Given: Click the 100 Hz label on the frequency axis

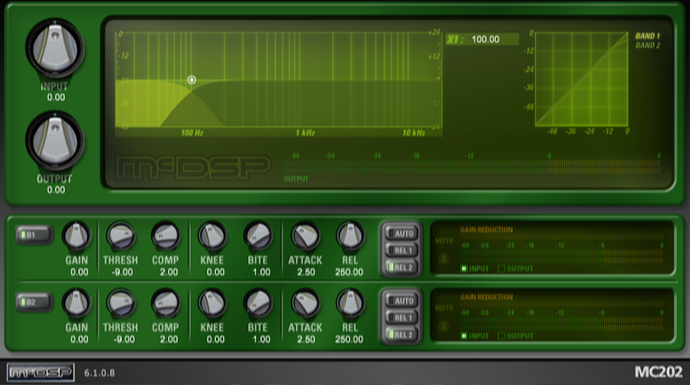Looking at the screenshot, I should (x=192, y=133).
